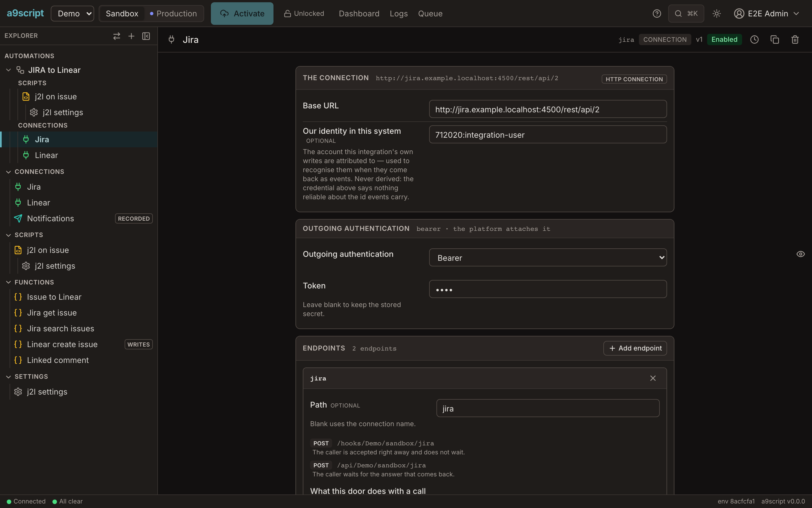Open the E2E Admin user menu
This screenshot has height=508, width=812.
coord(767,14)
